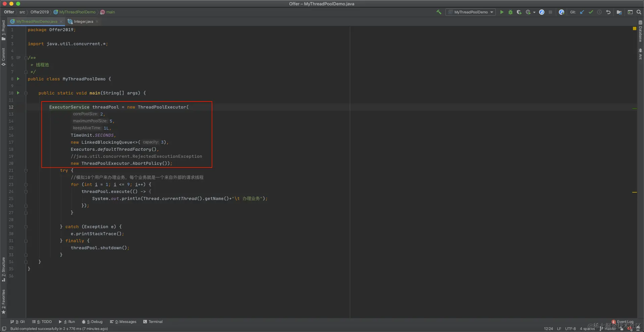The image size is (644, 332).
Task: Click Git Update Project blue arrow
Action: coord(582,12)
